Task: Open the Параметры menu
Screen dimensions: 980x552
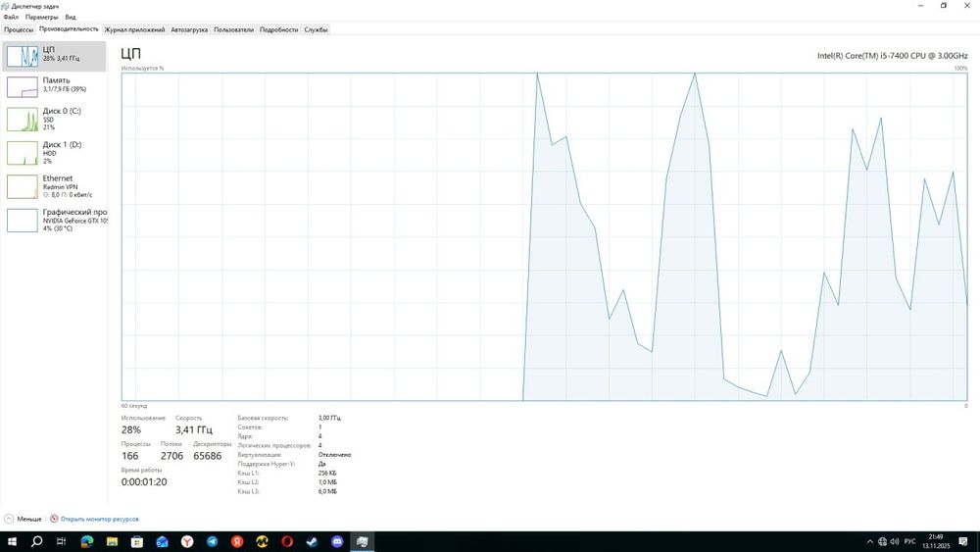Action: [x=41, y=17]
